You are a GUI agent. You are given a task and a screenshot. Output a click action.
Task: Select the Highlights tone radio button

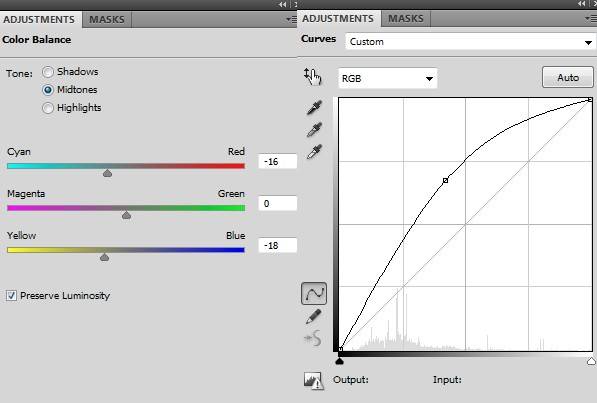pyautogui.click(x=48, y=108)
